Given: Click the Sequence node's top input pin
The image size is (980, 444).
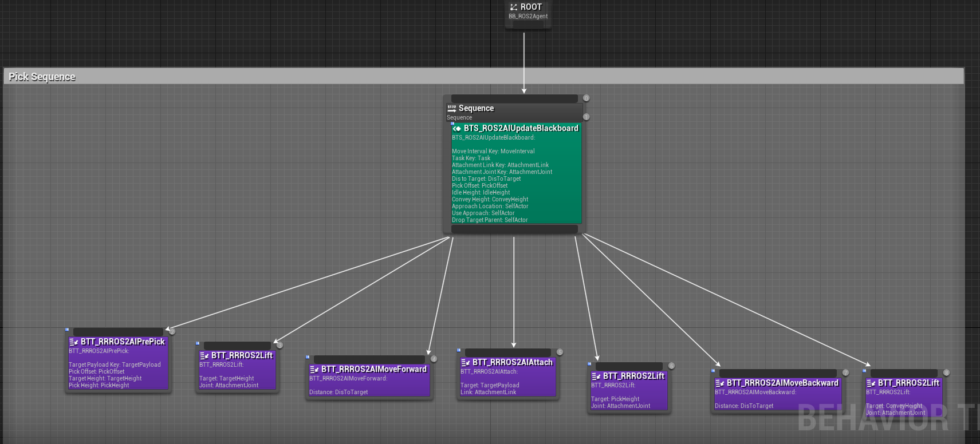Looking at the screenshot, I should [x=514, y=98].
